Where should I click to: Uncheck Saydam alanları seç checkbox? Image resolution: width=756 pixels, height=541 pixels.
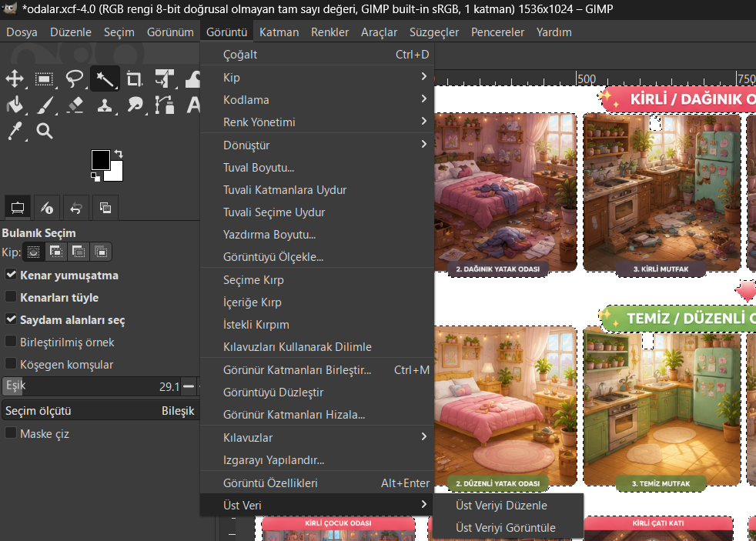click(x=11, y=319)
